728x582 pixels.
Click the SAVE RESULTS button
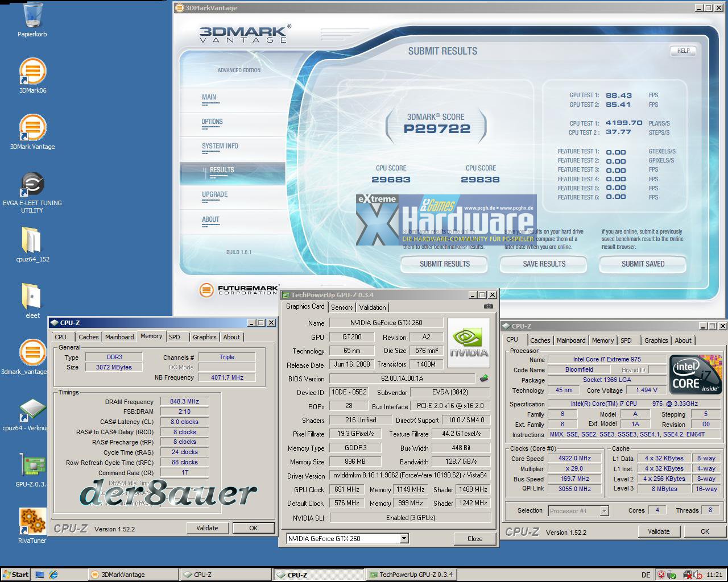click(x=544, y=264)
